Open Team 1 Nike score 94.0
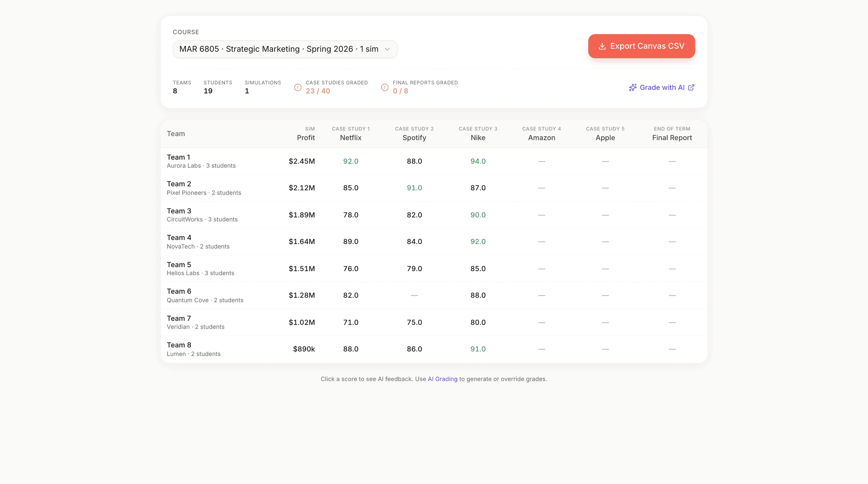Viewport: 868px width, 484px height. [x=478, y=161]
